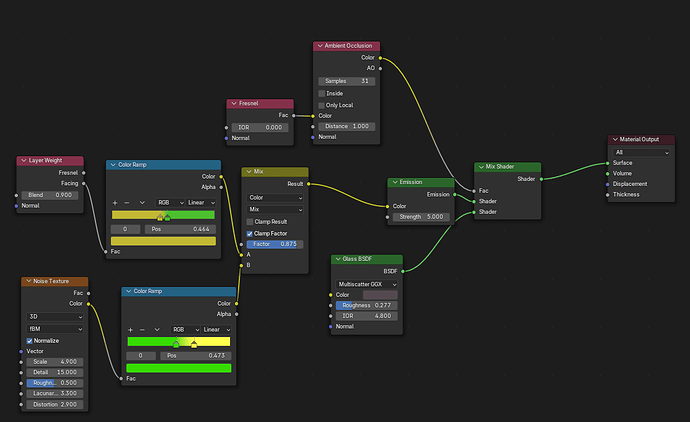Open lower Color Ramp tools chevron menu
Image resolution: width=690 pixels, height=422 pixels.
(157, 330)
